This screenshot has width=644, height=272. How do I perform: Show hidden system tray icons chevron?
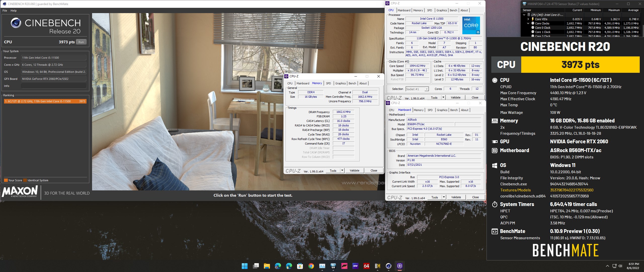(x=607, y=266)
